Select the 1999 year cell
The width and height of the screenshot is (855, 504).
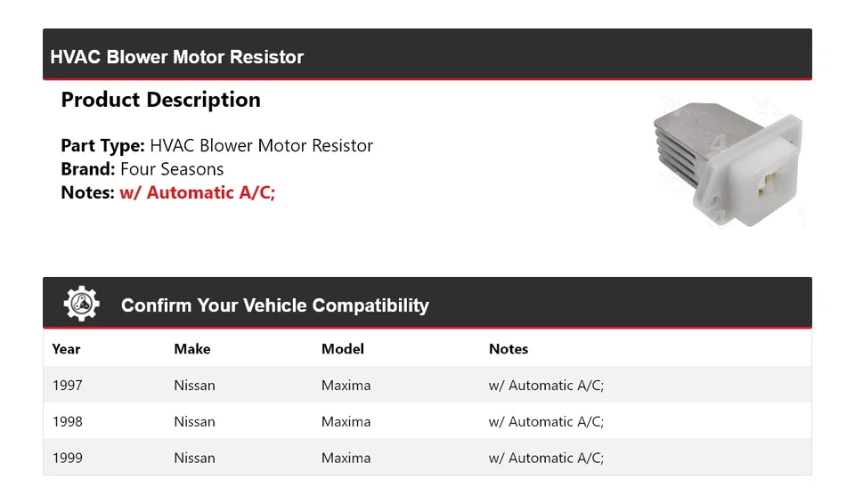point(68,458)
